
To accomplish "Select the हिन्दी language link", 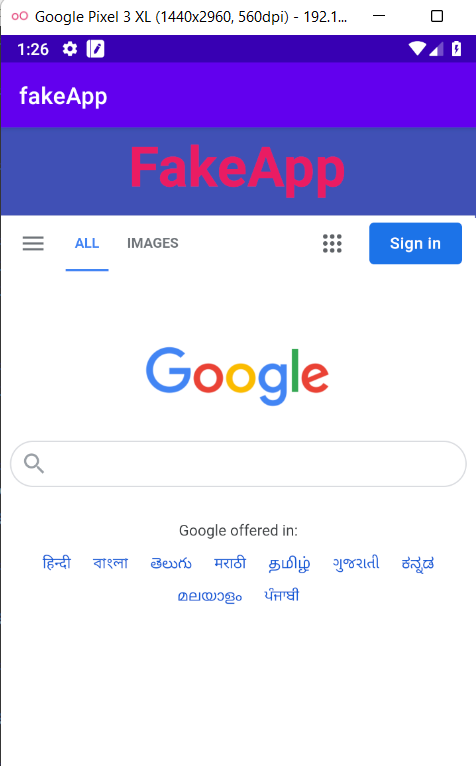I will click(57, 563).
